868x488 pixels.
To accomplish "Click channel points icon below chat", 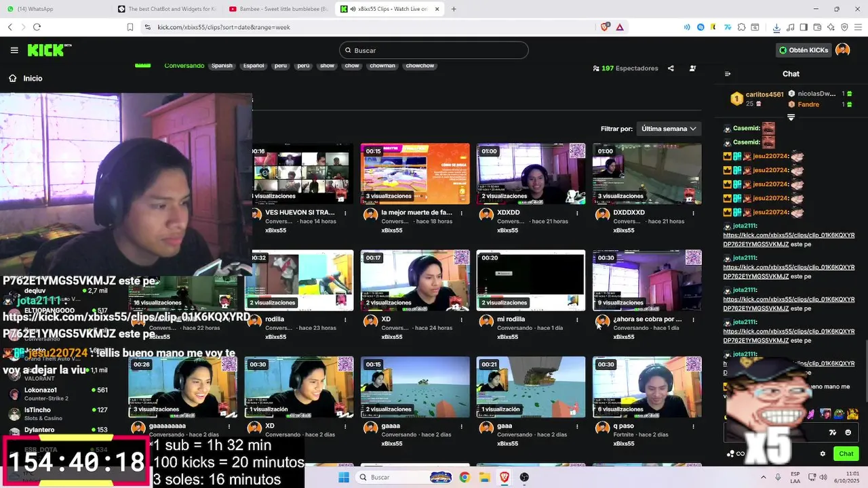I will point(730,454).
